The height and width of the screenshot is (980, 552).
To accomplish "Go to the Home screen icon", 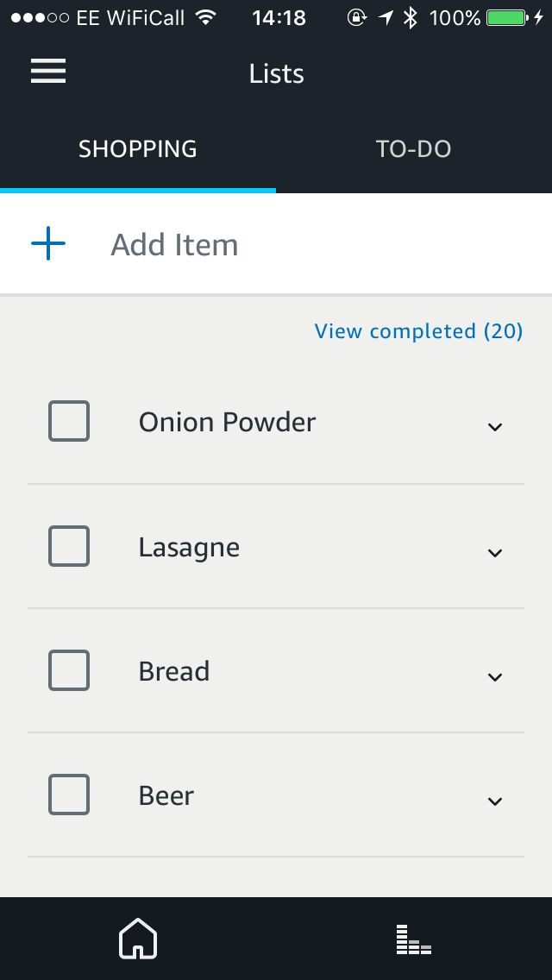I will coord(138,939).
